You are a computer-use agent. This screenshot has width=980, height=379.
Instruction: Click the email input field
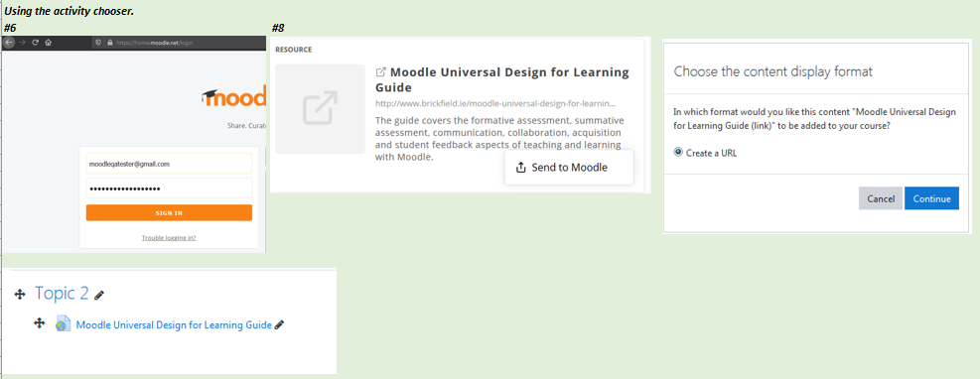point(170,164)
